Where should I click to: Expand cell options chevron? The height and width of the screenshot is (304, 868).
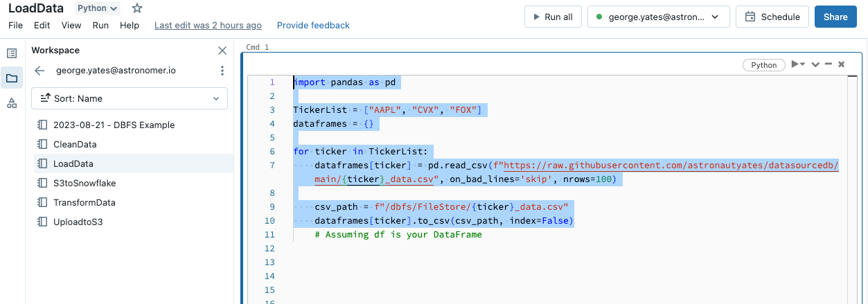pyautogui.click(x=815, y=64)
